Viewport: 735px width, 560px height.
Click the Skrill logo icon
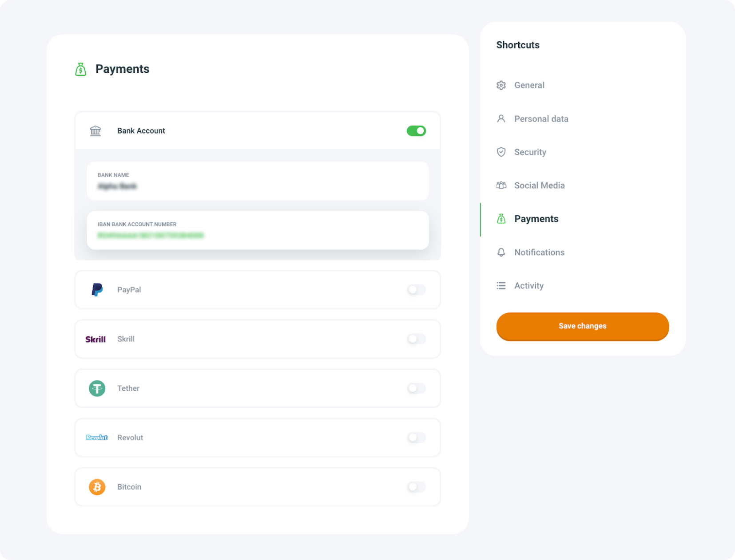click(x=95, y=339)
